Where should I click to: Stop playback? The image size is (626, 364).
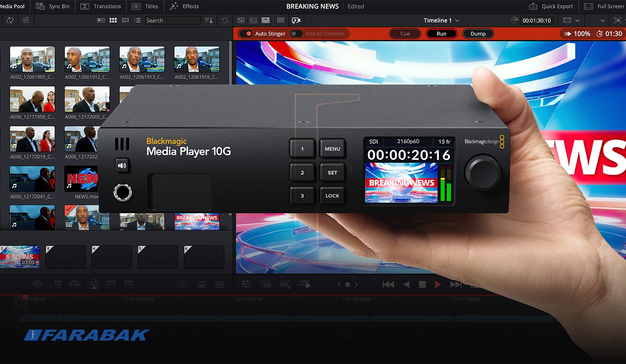pyautogui.click(x=422, y=284)
